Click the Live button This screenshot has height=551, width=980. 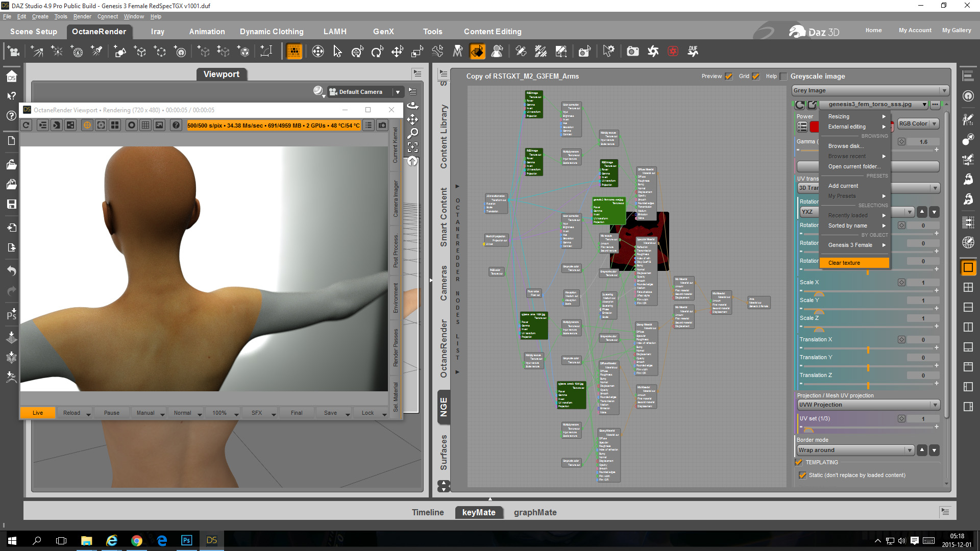[38, 413]
